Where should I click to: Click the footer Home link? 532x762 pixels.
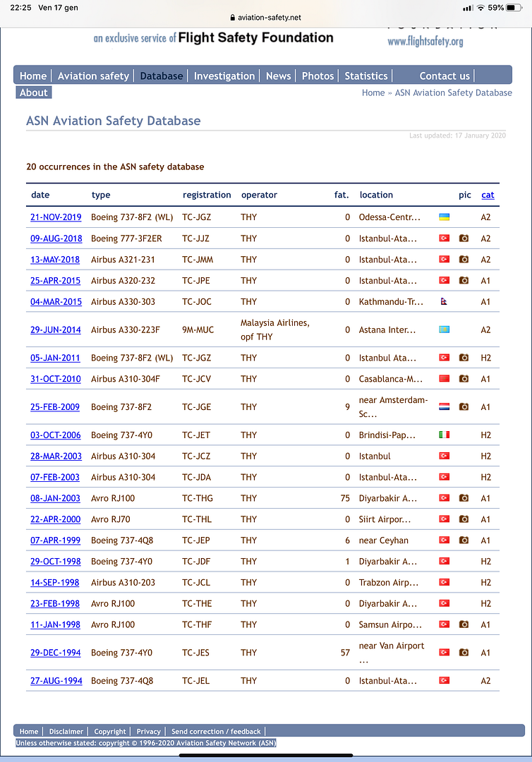[29, 731]
